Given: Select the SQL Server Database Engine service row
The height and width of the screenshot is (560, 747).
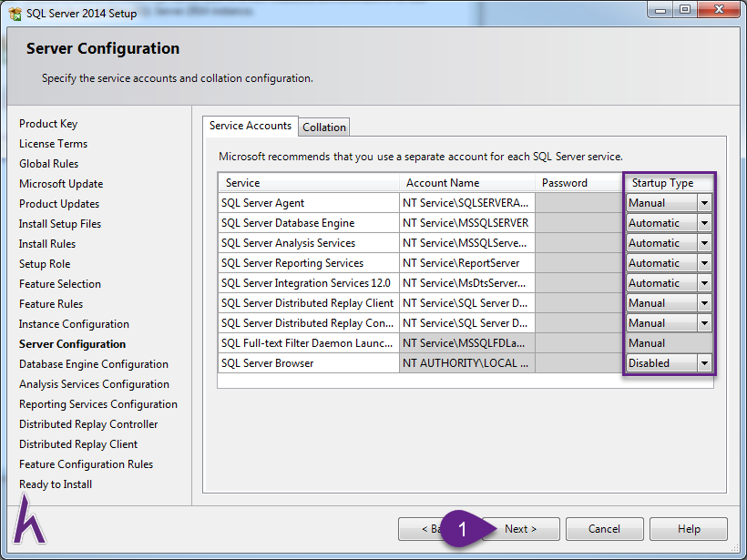Looking at the screenshot, I should pos(309,223).
